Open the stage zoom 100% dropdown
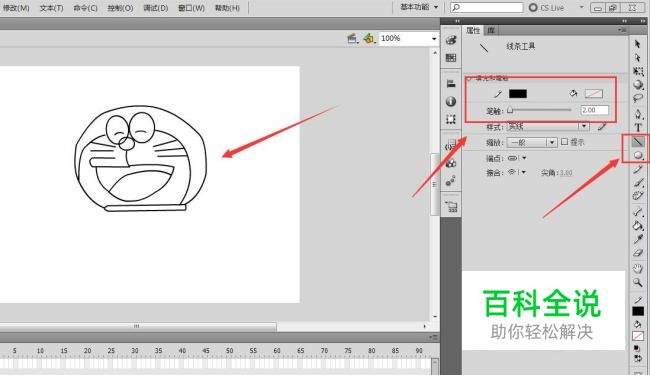This screenshot has height=375, width=650. (434, 39)
